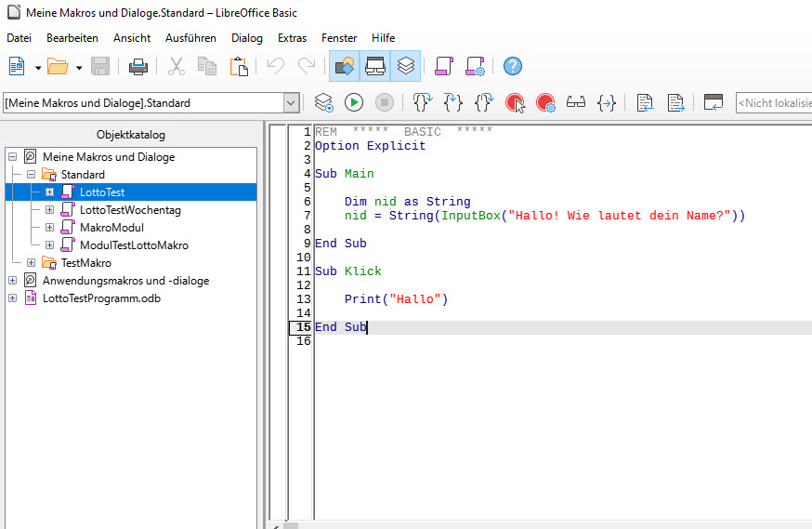Open the Ansicht menu
The height and width of the screenshot is (529, 812).
tap(132, 38)
